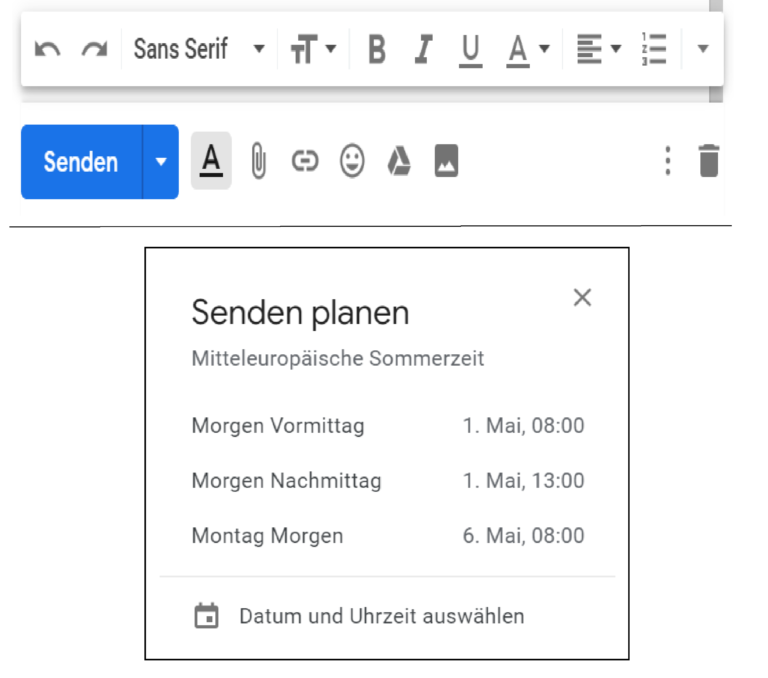Click the 1. Mai, 13:00 time
This screenshot has height=678, width=768.
tap(524, 480)
